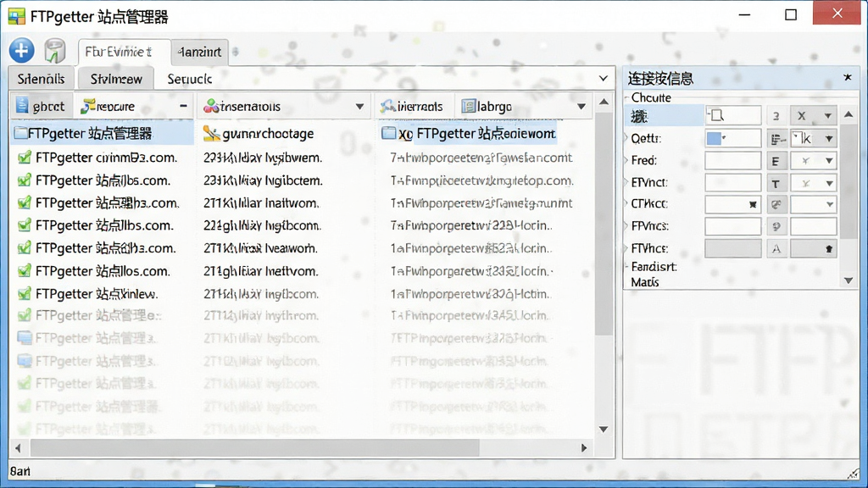
Task: Click the align icon in Qettr row
Action: pyautogui.click(x=776, y=138)
